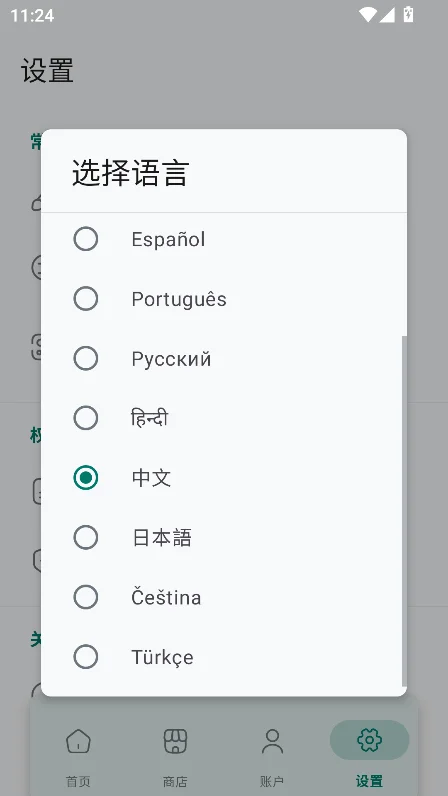
Task: Click the 选择语言 dialog title
Action: (x=131, y=173)
